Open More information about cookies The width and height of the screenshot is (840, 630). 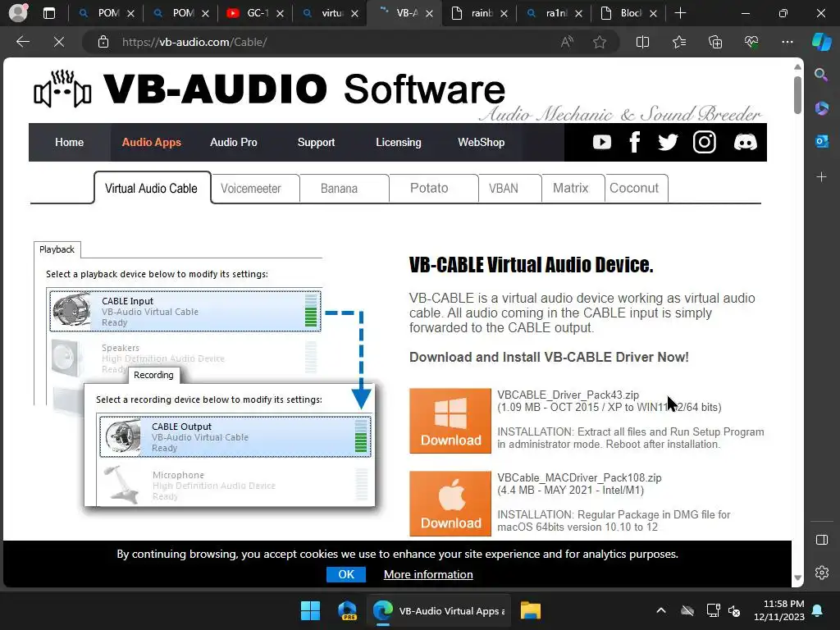point(428,574)
